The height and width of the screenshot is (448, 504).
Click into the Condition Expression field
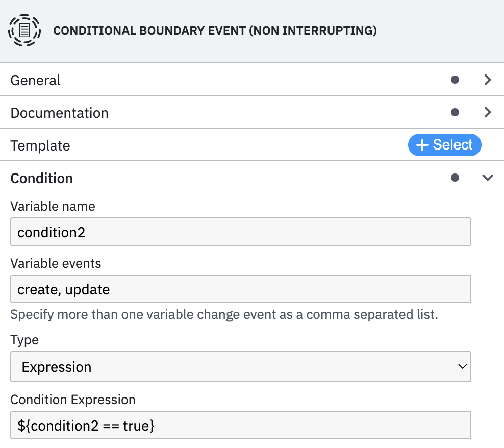tap(241, 425)
